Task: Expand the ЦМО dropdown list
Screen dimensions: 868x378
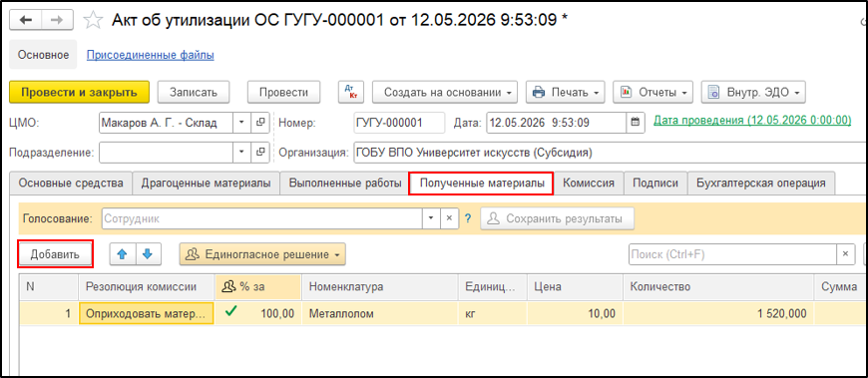Action: coord(241,123)
